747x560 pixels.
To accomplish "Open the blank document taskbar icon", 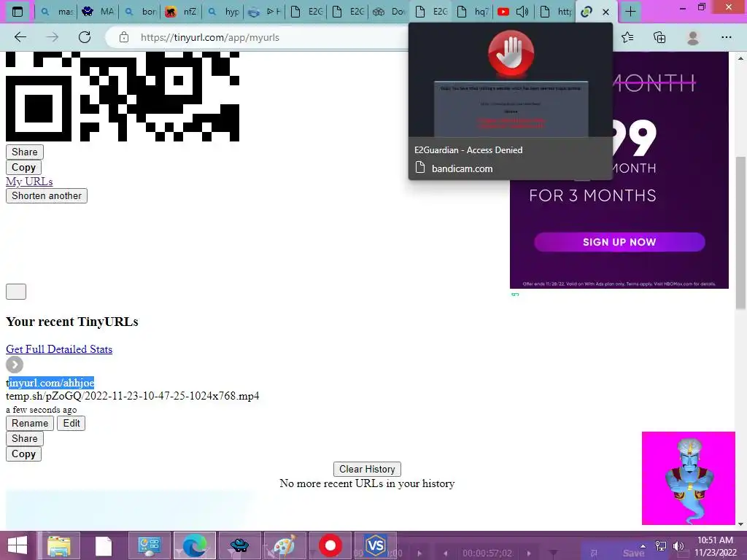I will tap(104, 546).
